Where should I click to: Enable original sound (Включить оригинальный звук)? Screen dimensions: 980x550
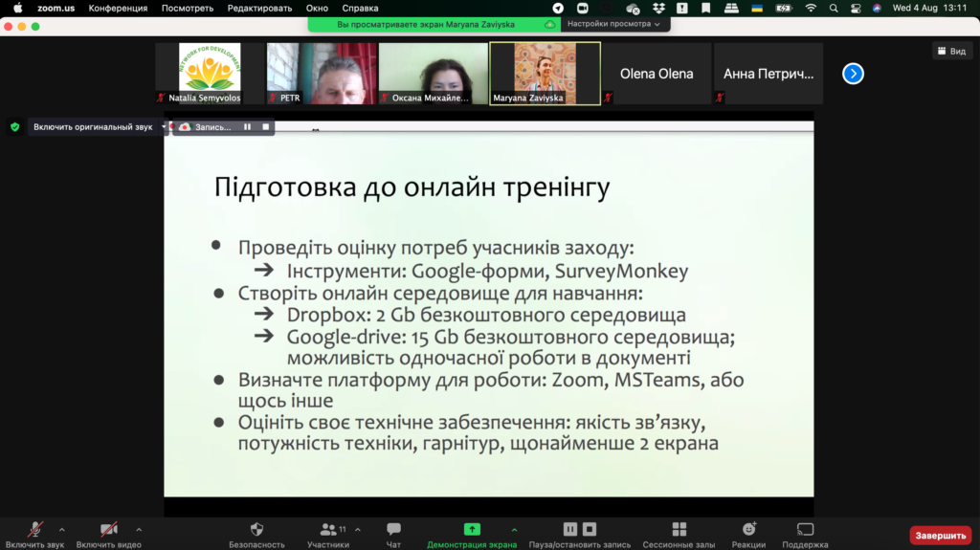[93, 126]
